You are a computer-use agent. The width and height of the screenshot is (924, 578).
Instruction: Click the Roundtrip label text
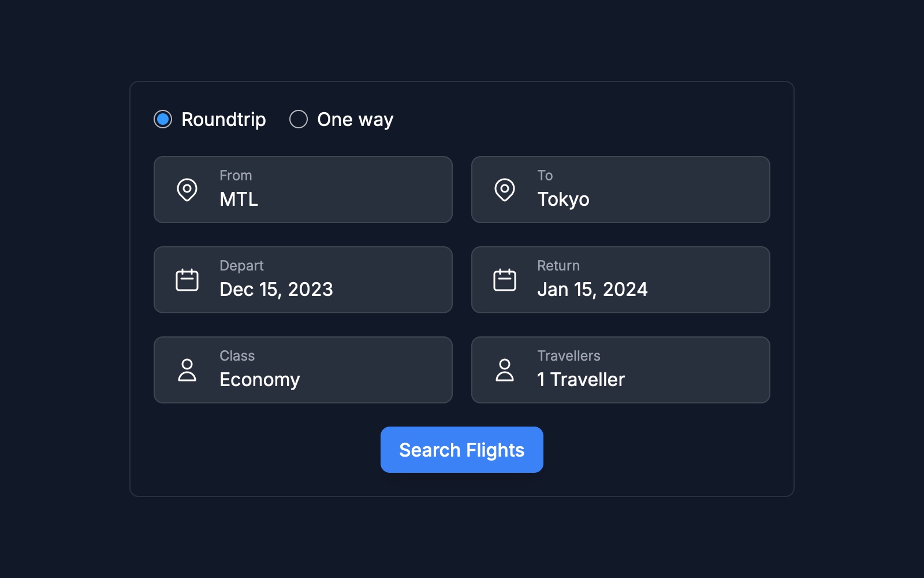(223, 119)
